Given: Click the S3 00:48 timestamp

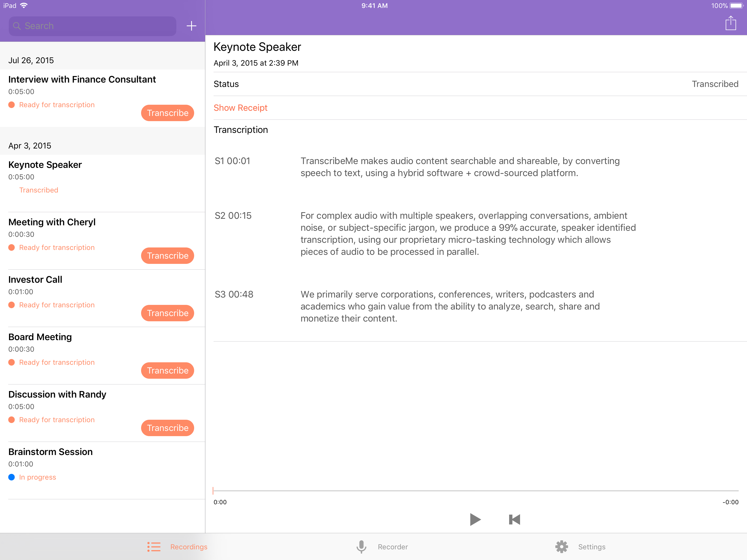Looking at the screenshot, I should point(234,294).
